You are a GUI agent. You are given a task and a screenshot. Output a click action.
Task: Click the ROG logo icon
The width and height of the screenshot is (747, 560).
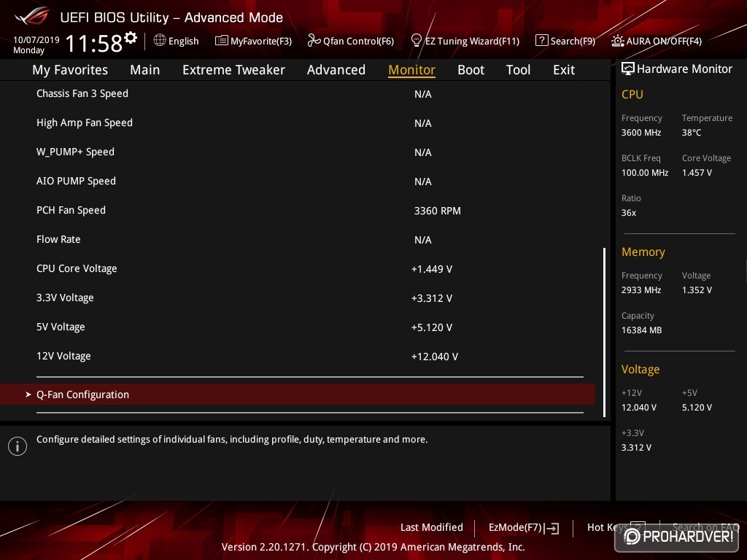point(32,16)
